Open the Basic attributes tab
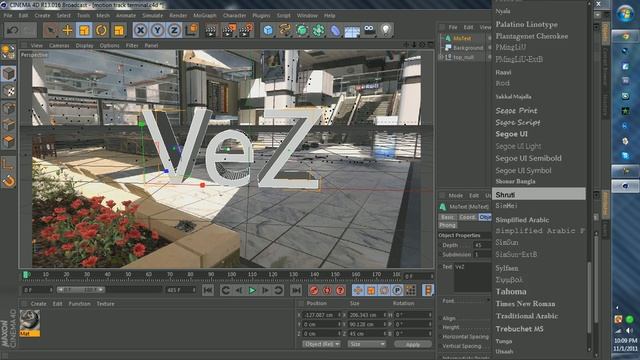Screen dimensions: 640x360 click(447, 217)
